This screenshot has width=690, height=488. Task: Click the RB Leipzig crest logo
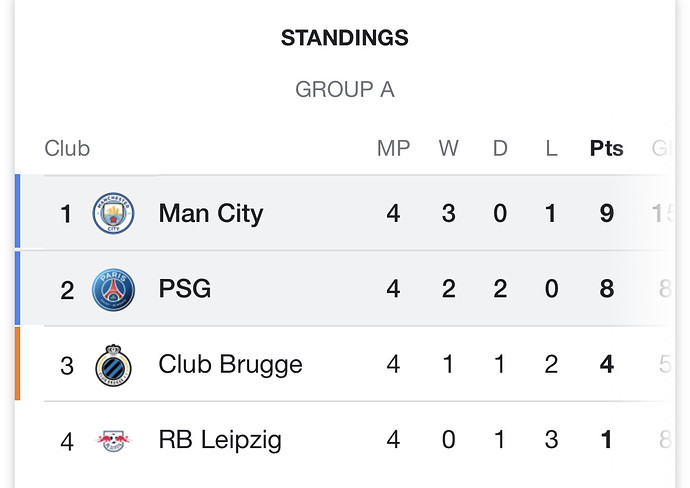pos(114,441)
